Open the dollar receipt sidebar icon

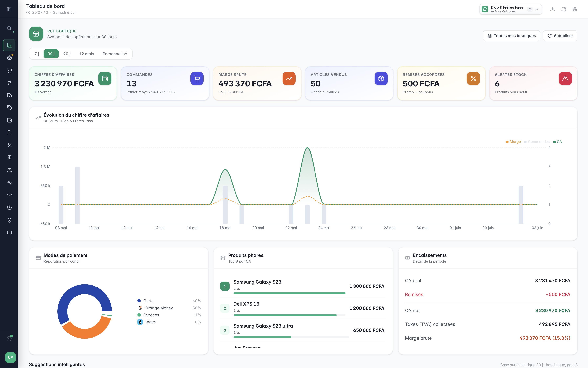(9, 158)
